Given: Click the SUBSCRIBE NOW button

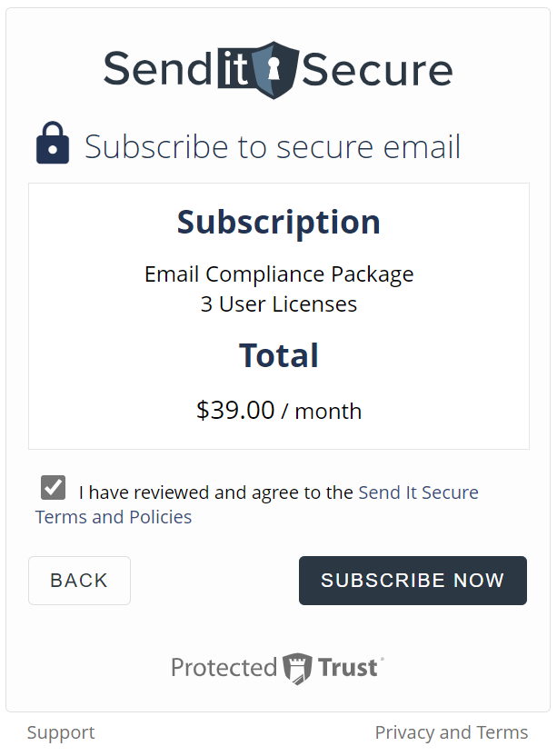Looking at the screenshot, I should coord(413,581).
